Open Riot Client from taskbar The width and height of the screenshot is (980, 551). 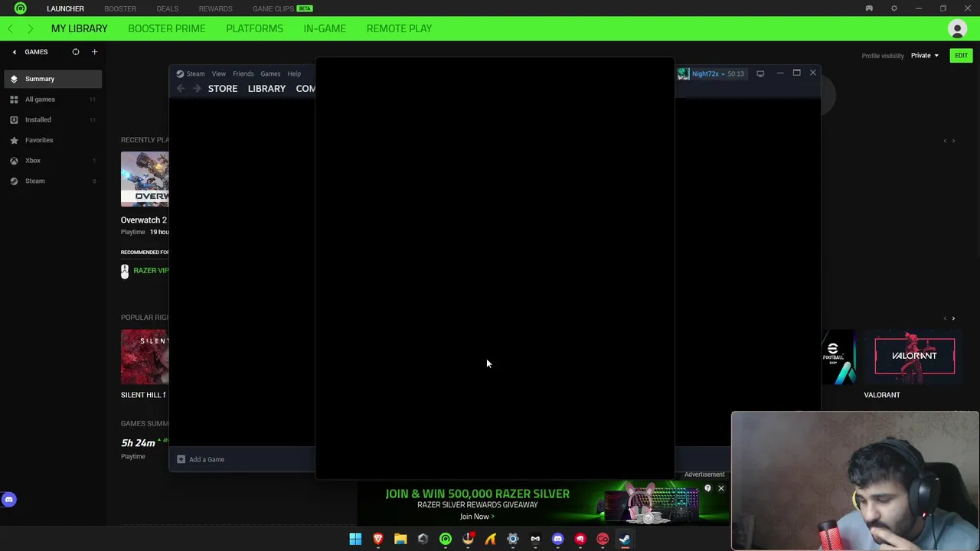580,539
